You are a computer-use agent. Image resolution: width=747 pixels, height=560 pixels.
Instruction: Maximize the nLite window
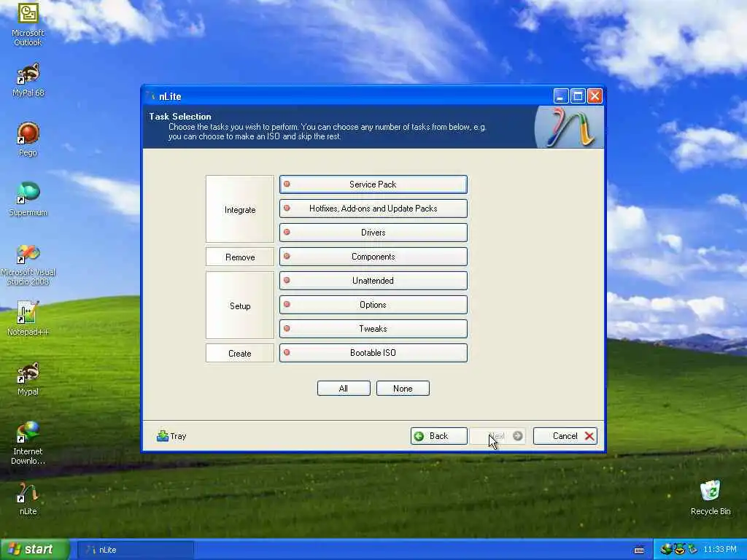578,96
